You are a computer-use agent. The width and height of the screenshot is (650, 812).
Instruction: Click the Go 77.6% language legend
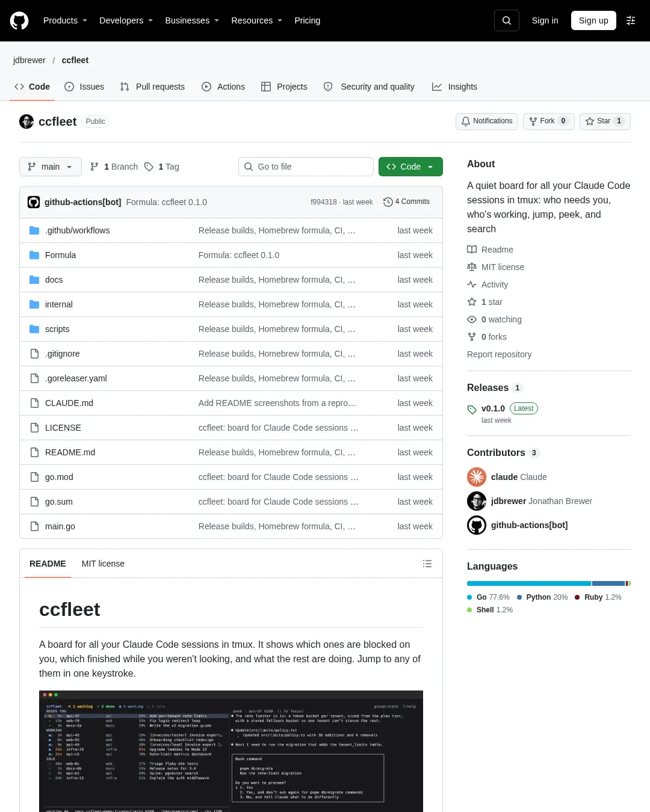pos(488,597)
